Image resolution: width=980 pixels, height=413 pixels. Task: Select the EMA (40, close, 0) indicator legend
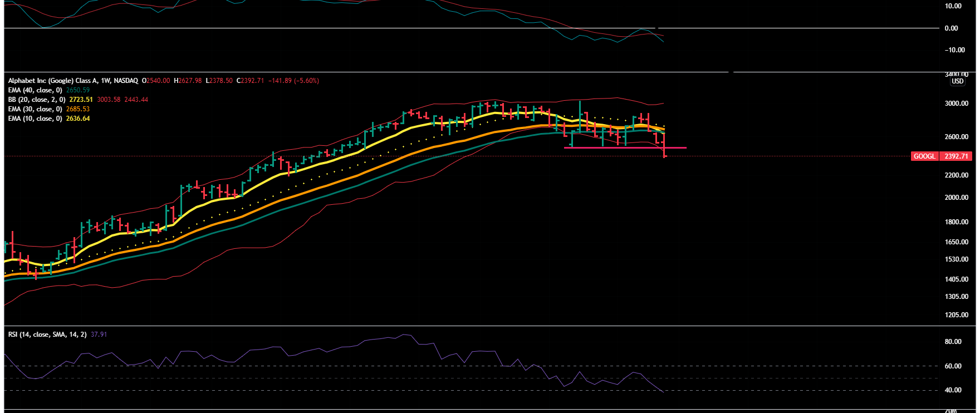[35, 90]
